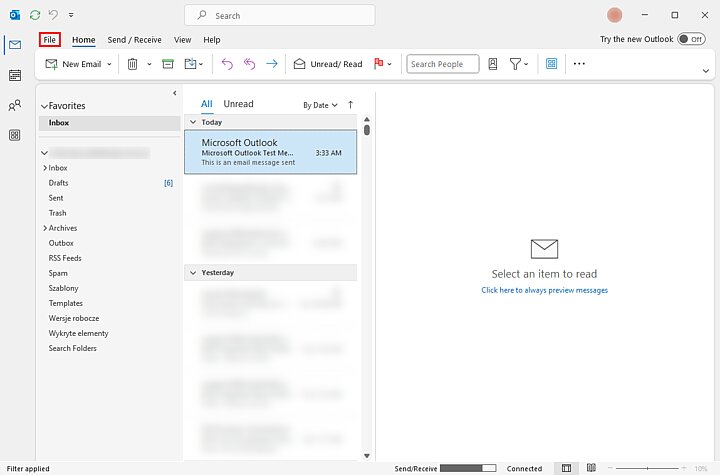Open Customize Quick Access Toolbar arrow

71,15
